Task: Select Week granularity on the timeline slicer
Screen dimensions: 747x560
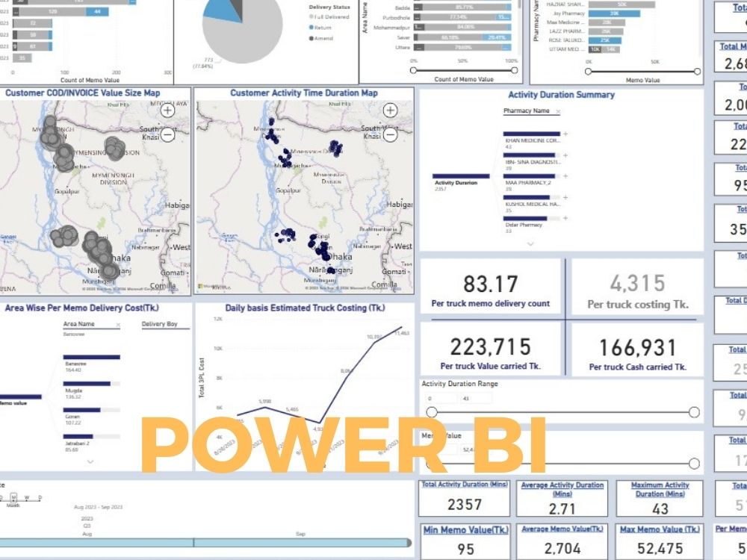Action: click(x=26, y=499)
